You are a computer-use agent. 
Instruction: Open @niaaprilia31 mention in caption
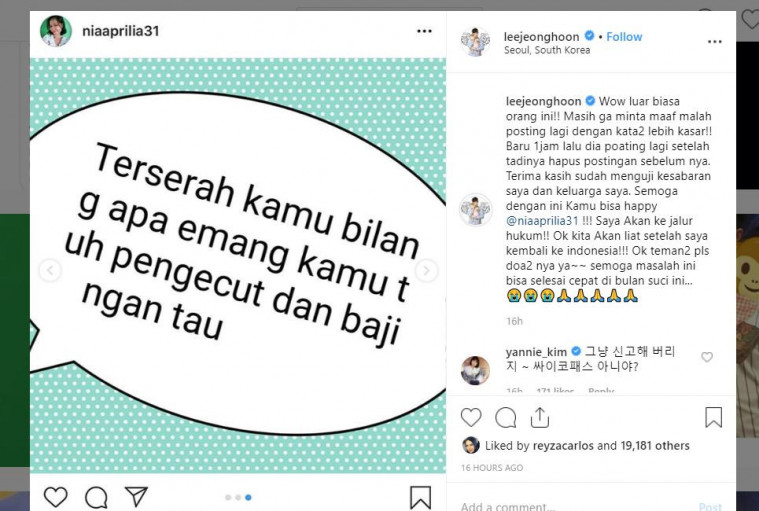pyautogui.click(x=542, y=221)
